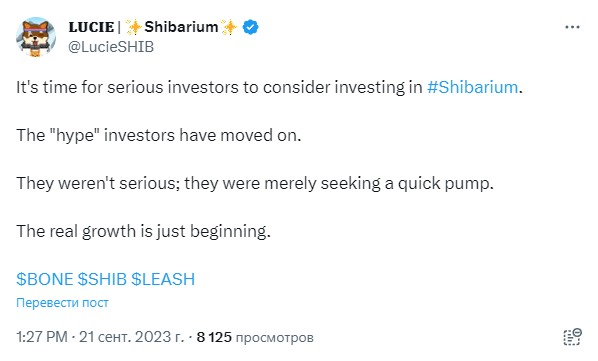Open the Shiba dog profile avatar
Image resolution: width=598 pixels, height=361 pixels.
tap(36, 37)
